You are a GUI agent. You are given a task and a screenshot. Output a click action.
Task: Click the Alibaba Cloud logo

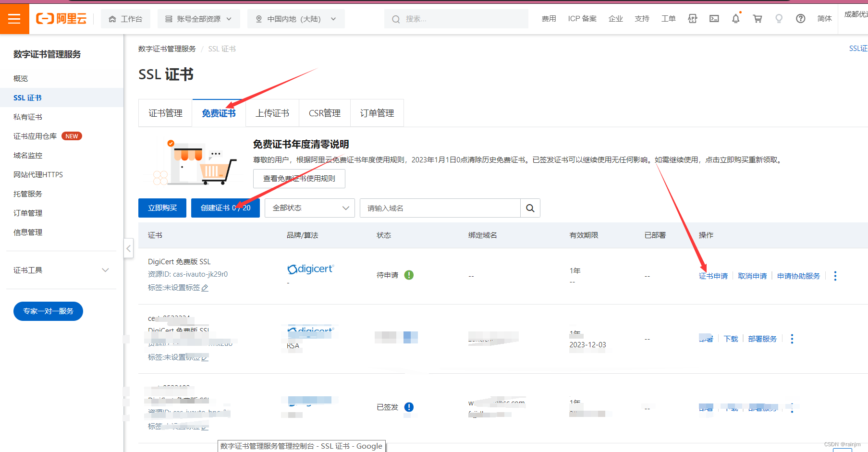(x=61, y=19)
